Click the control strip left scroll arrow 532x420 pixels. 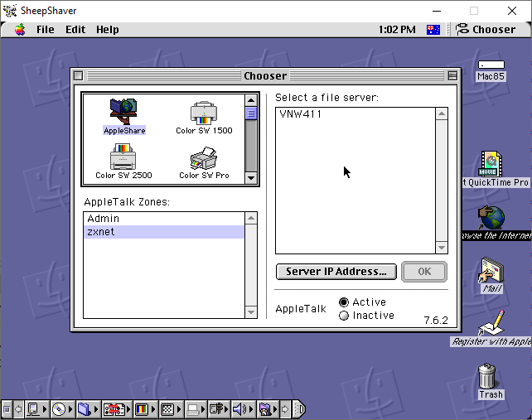tap(19, 409)
